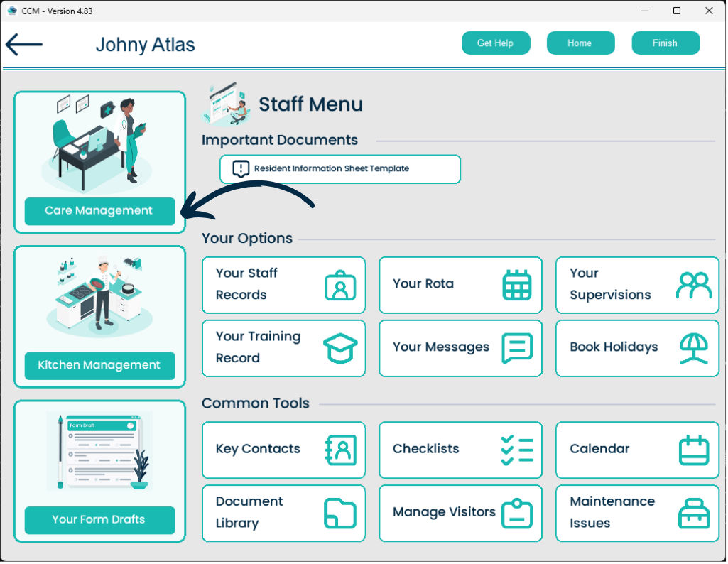
Task: Click the back arrow icon
Action: pyautogui.click(x=24, y=44)
